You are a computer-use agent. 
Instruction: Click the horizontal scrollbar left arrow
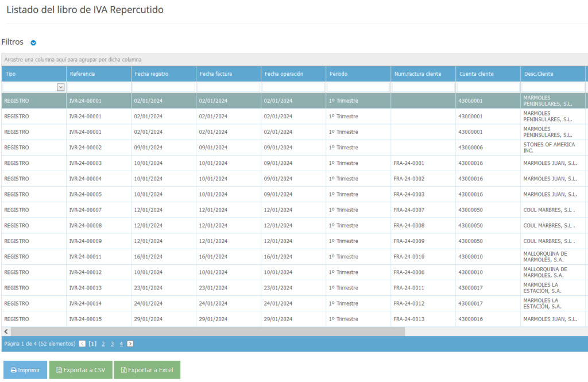(6, 331)
